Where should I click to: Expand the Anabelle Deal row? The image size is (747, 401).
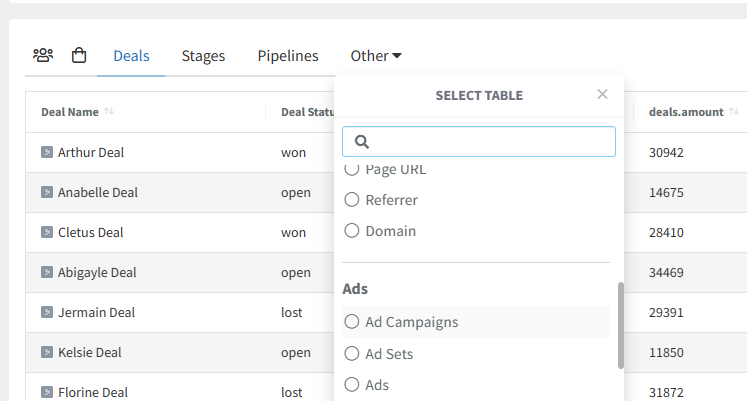(x=46, y=192)
